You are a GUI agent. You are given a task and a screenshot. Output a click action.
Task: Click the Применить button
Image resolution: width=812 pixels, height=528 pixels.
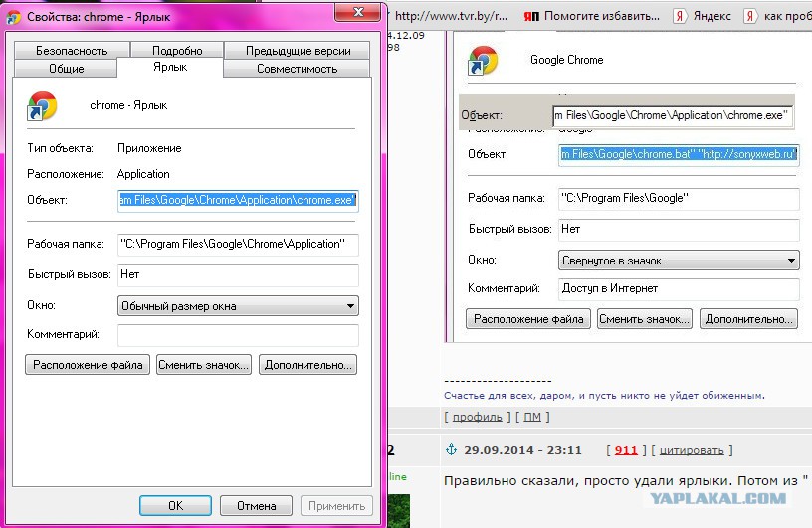tap(336, 506)
